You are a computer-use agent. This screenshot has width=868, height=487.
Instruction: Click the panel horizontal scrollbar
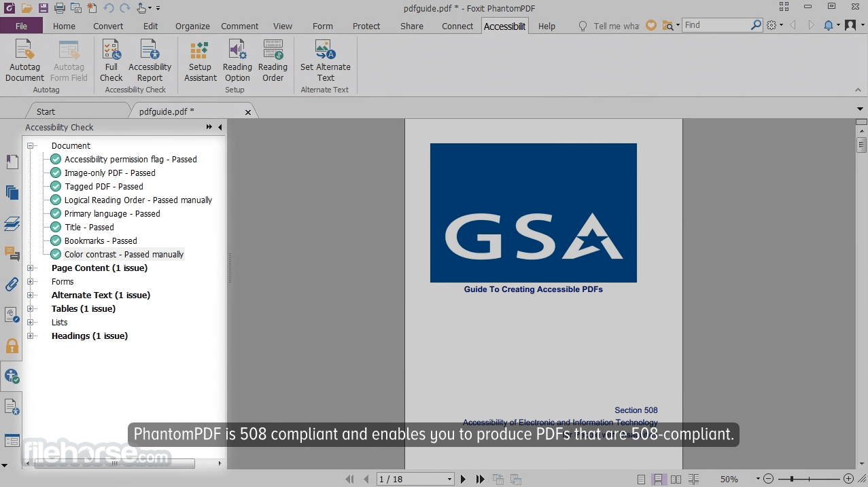114,463
